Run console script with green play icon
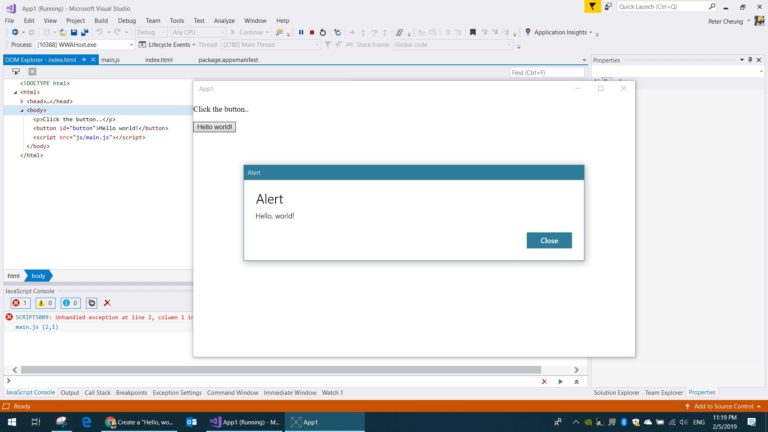 (x=560, y=381)
